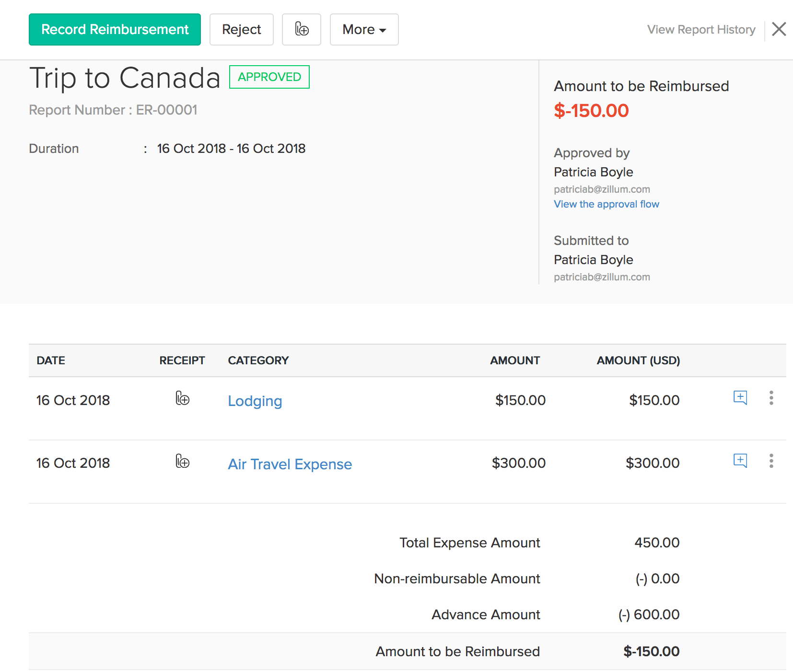The width and height of the screenshot is (793, 672).
Task: Click approver email under Approved by
Action: coord(602,189)
